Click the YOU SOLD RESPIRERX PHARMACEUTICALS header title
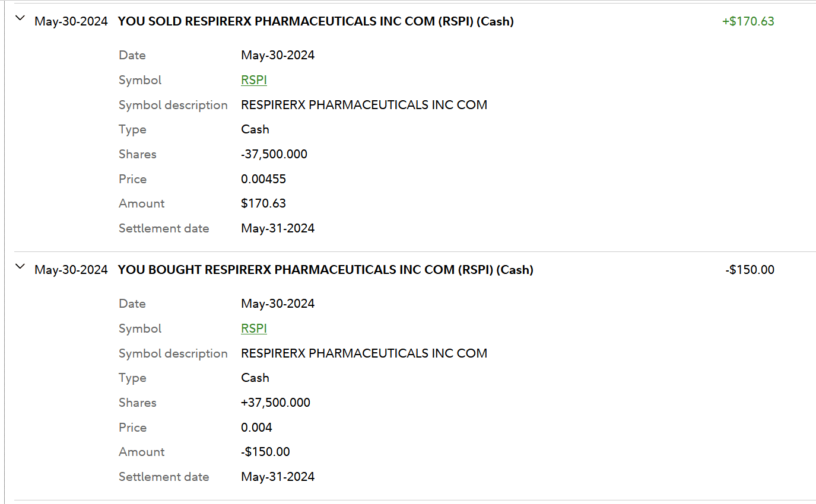 [316, 21]
